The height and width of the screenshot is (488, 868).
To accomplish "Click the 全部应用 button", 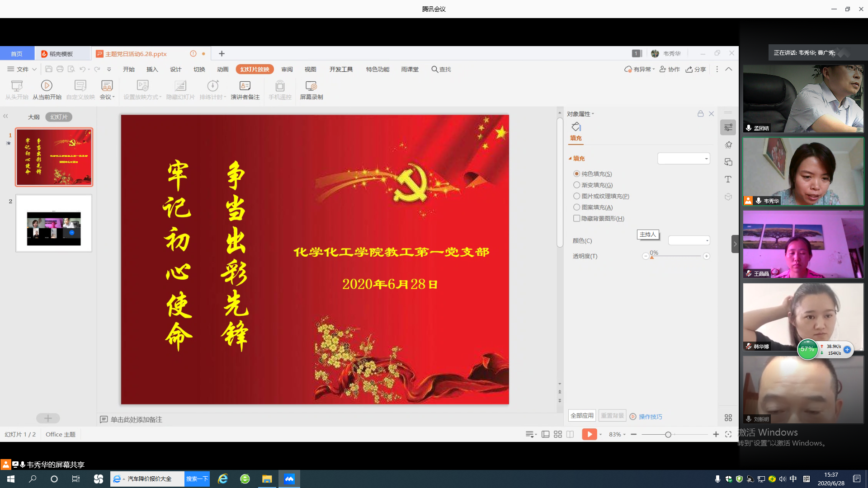I will [x=582, y=416].
